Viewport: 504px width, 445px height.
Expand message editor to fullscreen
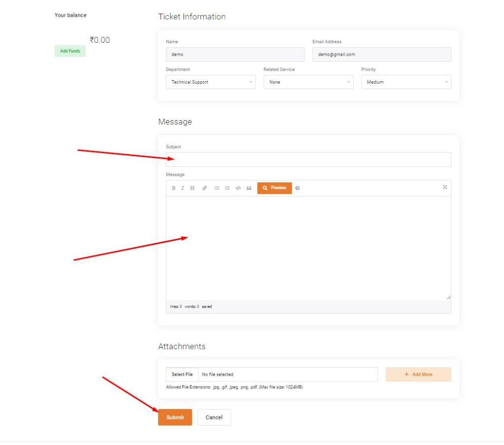click(x=445, y=187)
